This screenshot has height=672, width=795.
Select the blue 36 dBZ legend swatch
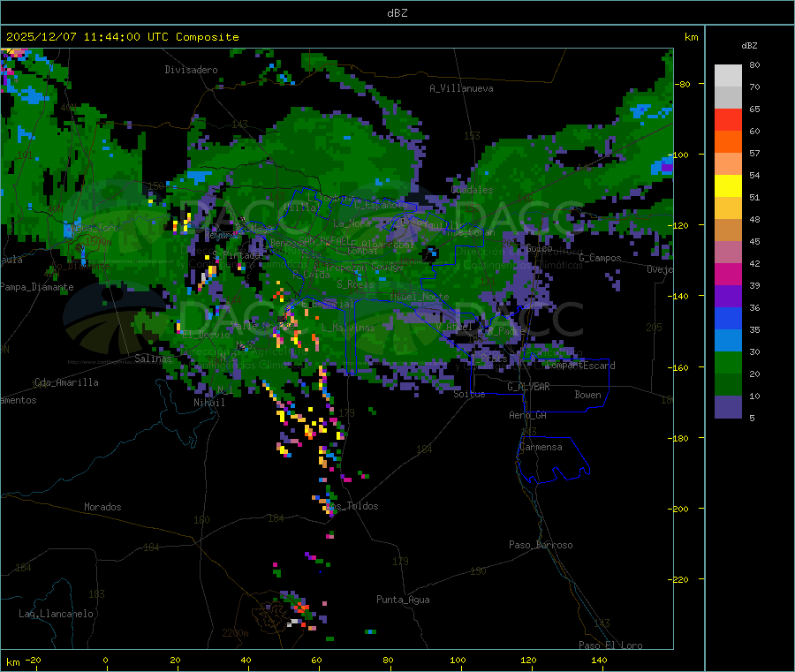pos(728,318)
